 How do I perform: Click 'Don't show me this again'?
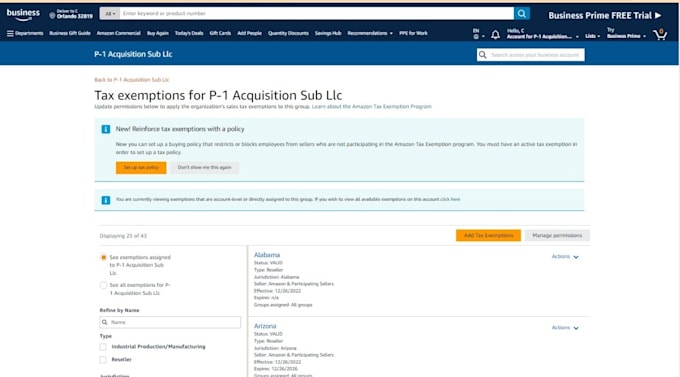tap(204, 167)
